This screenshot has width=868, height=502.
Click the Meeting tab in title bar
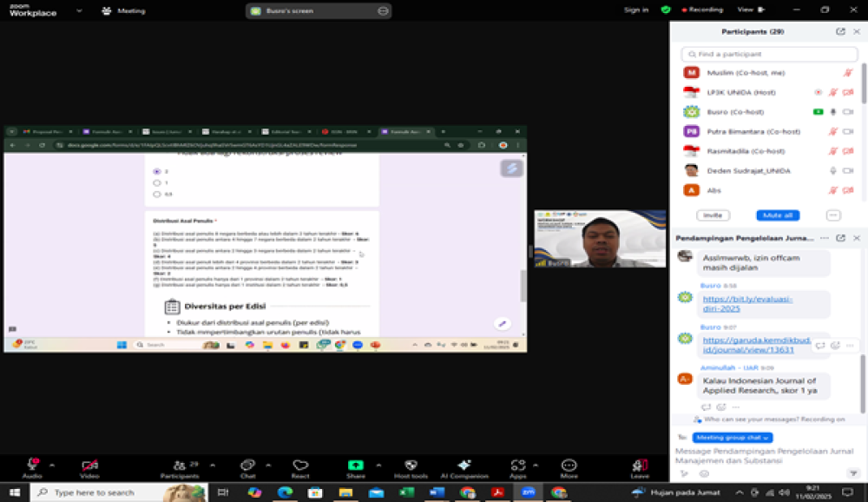tap(123, 10)
